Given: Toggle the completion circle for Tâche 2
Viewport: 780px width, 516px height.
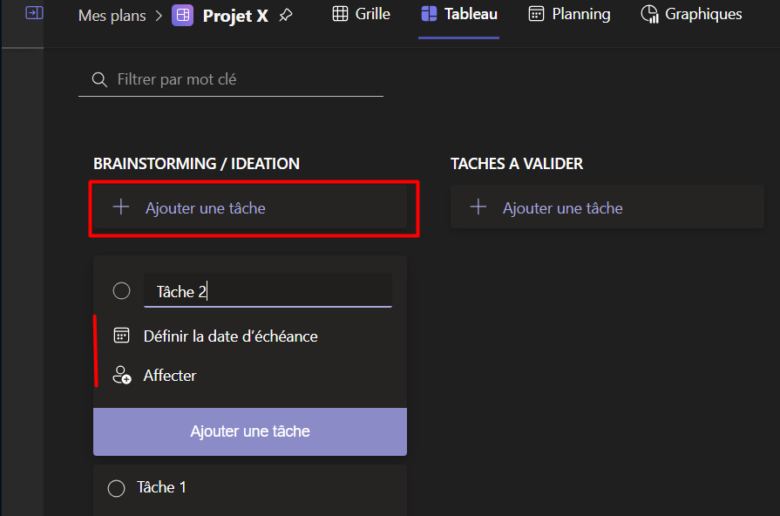Looking at the screenshot, I should pos(121,291).
